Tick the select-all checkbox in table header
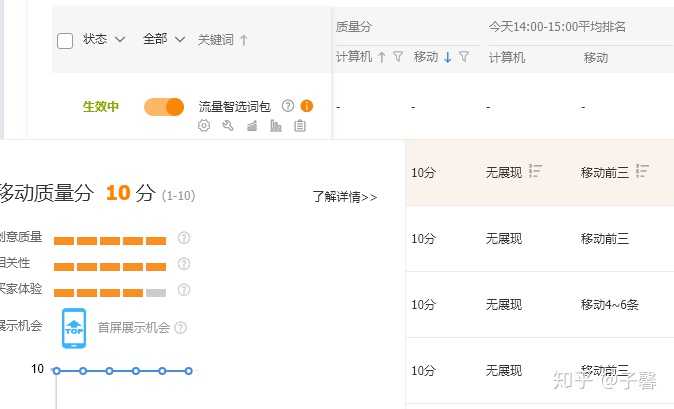This screenshot has width=674, height=409. tap(65, 41)
